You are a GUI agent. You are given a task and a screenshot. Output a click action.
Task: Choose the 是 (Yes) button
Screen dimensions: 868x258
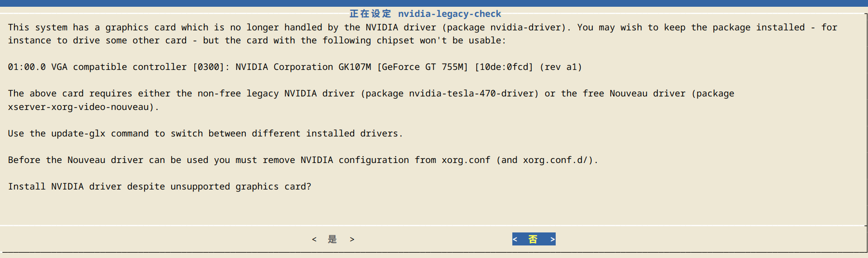[x=333, y=239]
